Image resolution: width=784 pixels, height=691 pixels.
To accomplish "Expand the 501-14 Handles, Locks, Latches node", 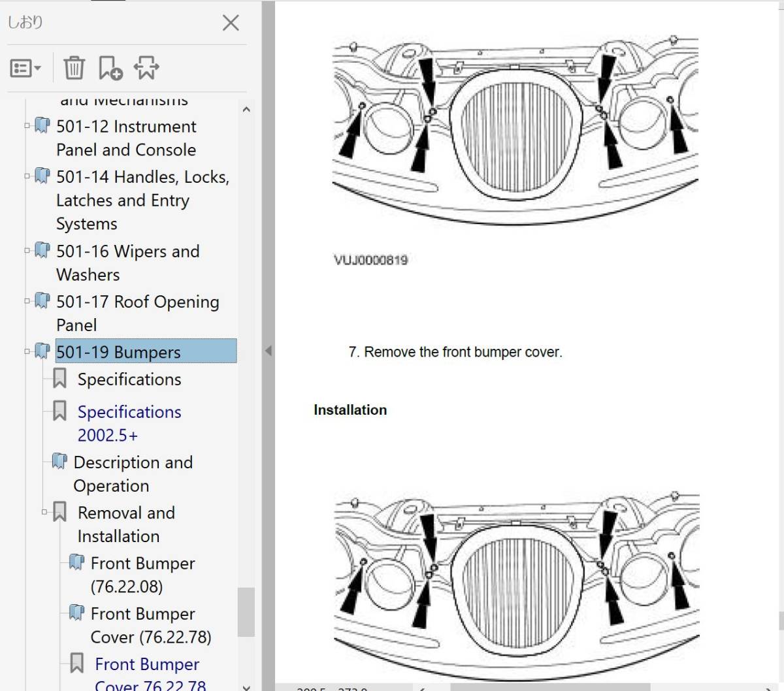I will 27,175.
